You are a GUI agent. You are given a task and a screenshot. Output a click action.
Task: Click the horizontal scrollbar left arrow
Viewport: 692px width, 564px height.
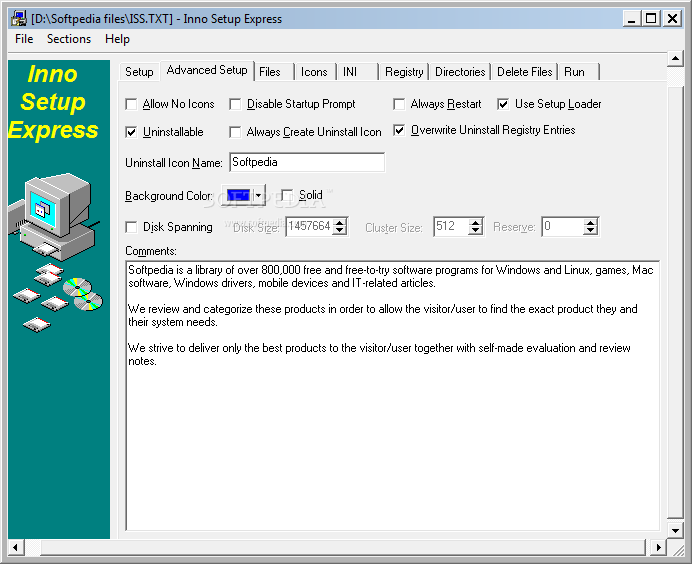15,547
